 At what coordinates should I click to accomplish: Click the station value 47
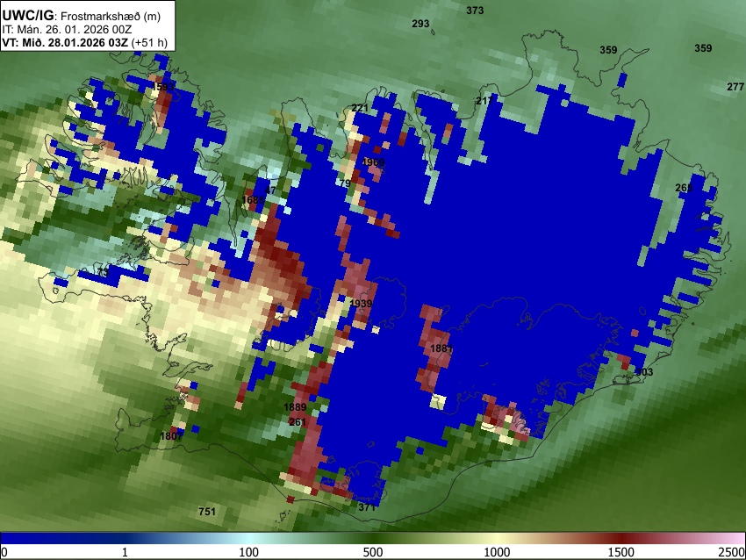(x=270, y=190)
